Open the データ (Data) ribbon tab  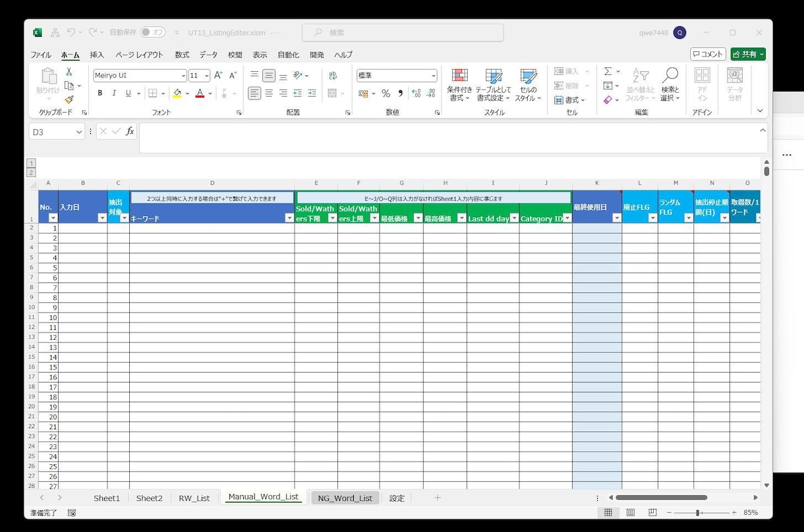208,55
